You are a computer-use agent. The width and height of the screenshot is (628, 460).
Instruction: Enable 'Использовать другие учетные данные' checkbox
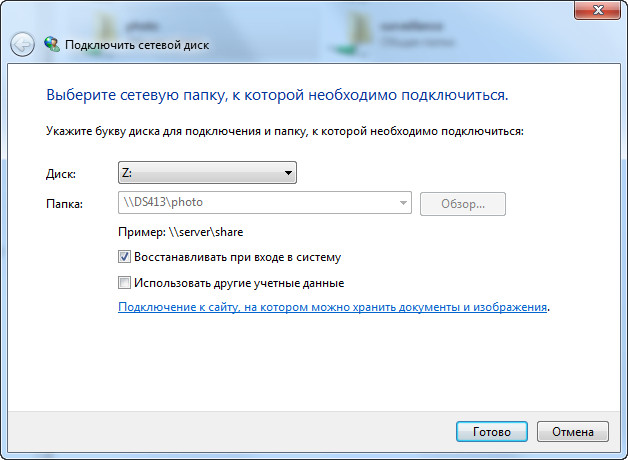[x=125, y=283]
